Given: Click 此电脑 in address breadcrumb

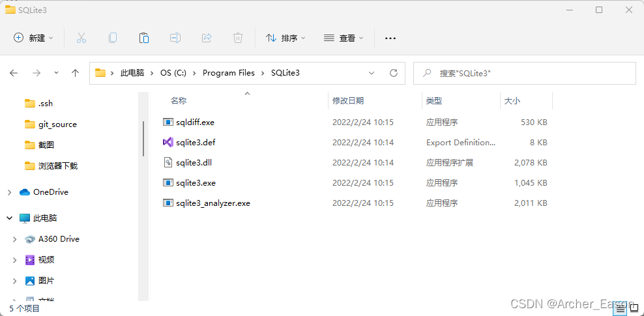Looking at the screenshot, I should point(132,73).
